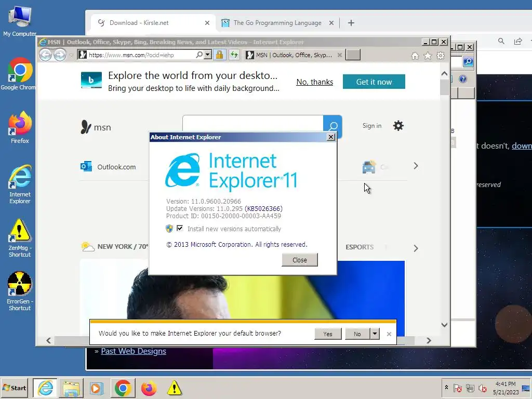Viewport: 532px width, 399px height.
Task: Toggle Install new versions automatically checkbox
Action: 180,229
